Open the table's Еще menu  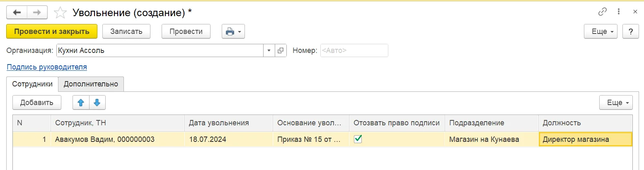616,103
